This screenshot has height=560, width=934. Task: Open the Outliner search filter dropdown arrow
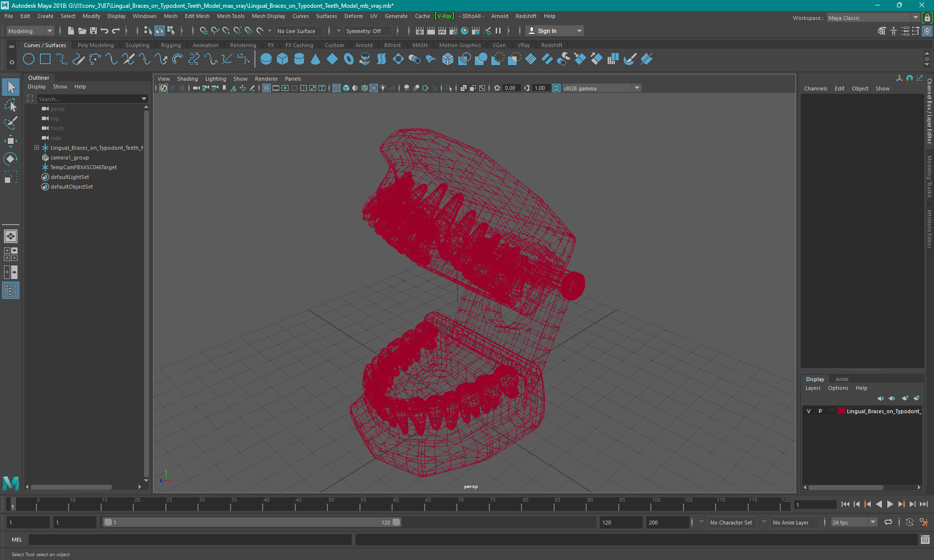(x=144, y=99)
